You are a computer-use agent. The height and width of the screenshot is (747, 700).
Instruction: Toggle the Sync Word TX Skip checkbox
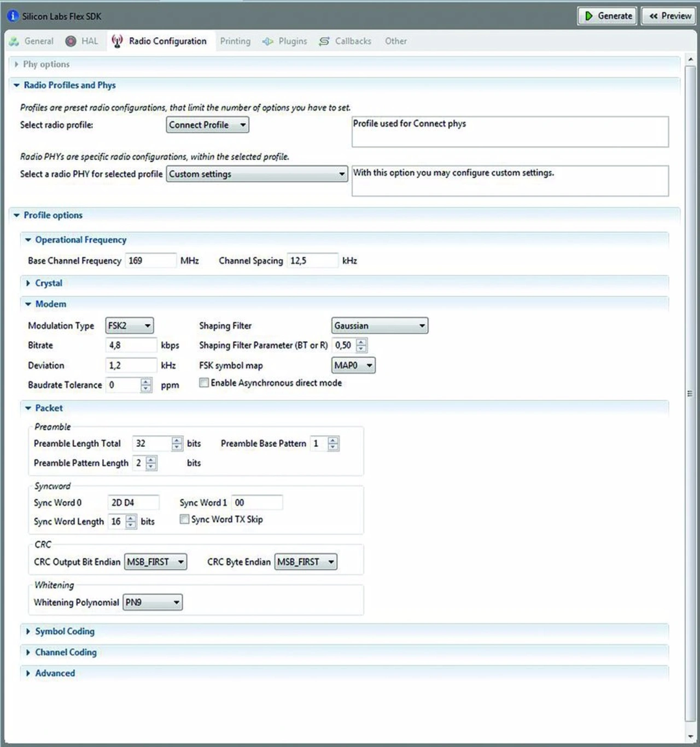(185, 519)
